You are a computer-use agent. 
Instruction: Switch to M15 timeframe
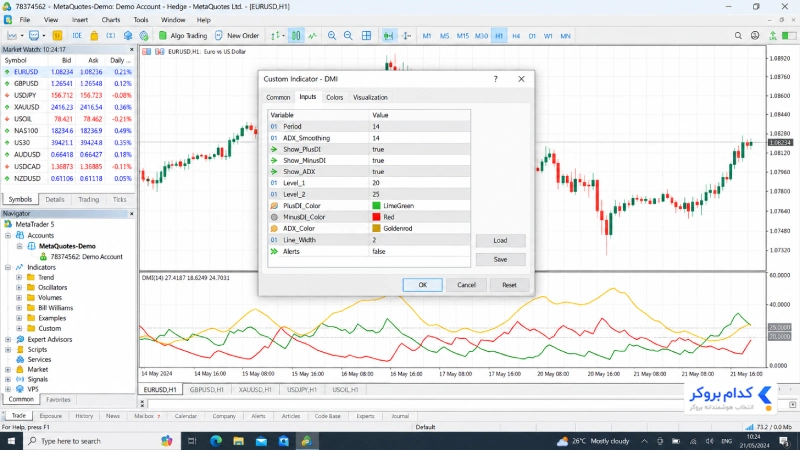click(463, 36)
